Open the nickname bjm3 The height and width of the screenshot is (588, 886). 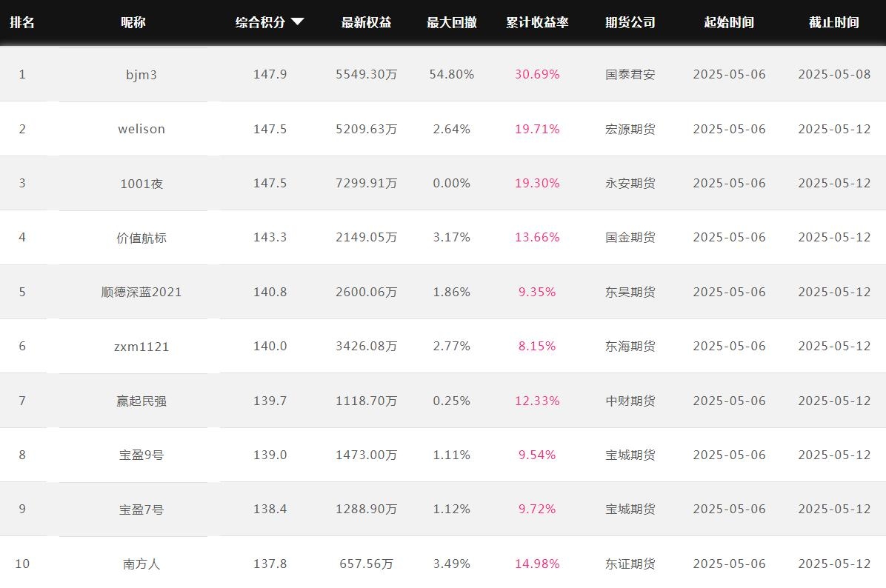click(141, 75)
